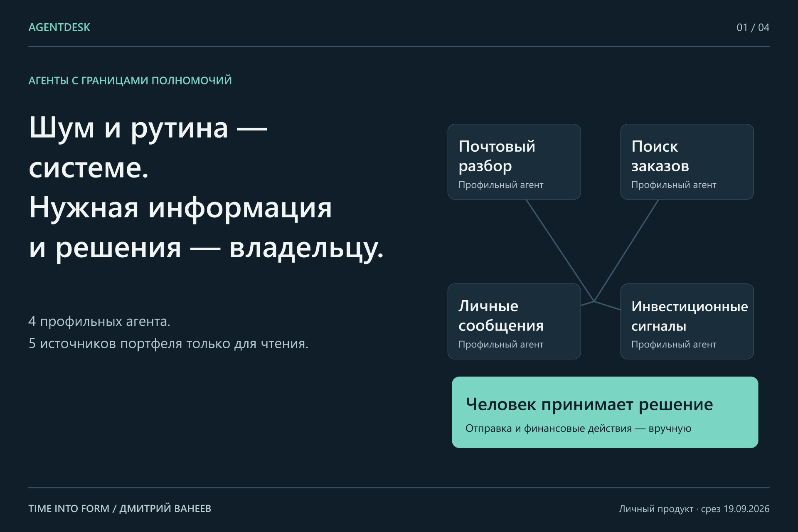The width and height of the screenshot is (798, 532).
Task: Open the 'Личные сообщения' agent card
Action: (514, 321)
